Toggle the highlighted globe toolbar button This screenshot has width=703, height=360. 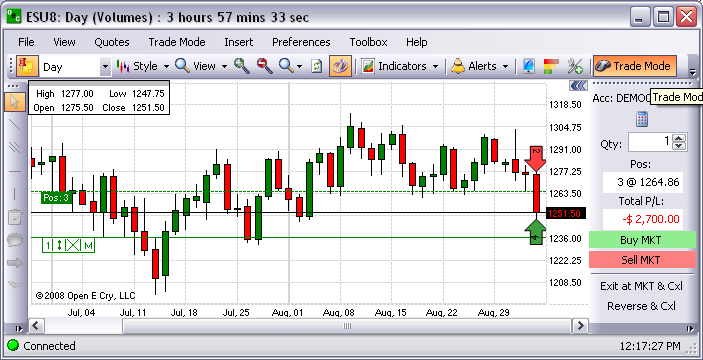(340, 66)
